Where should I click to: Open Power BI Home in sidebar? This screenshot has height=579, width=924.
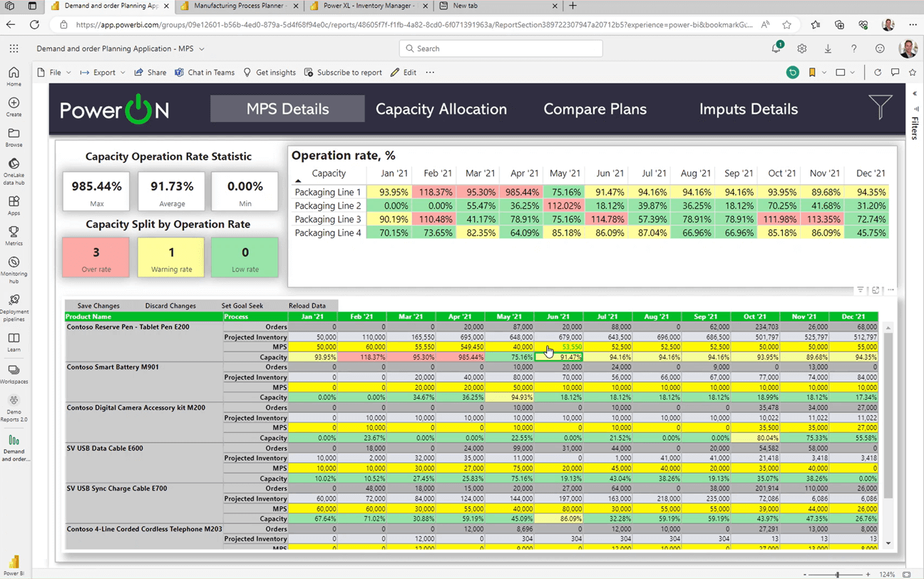coord(14,76)
